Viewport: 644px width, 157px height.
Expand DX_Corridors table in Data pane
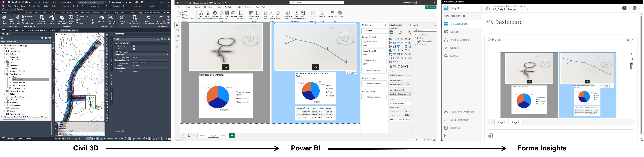(x=415, y=38)
